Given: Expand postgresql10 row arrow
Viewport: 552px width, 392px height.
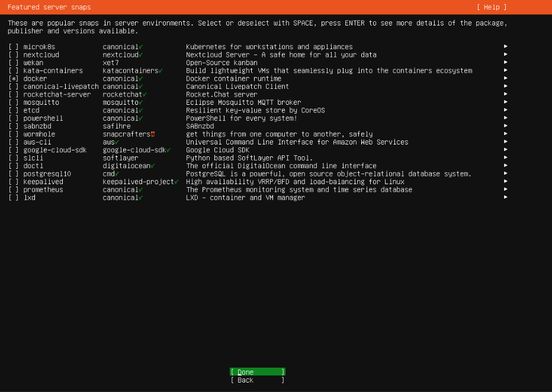Looking at the screenshot, I should tap(506, 173).
